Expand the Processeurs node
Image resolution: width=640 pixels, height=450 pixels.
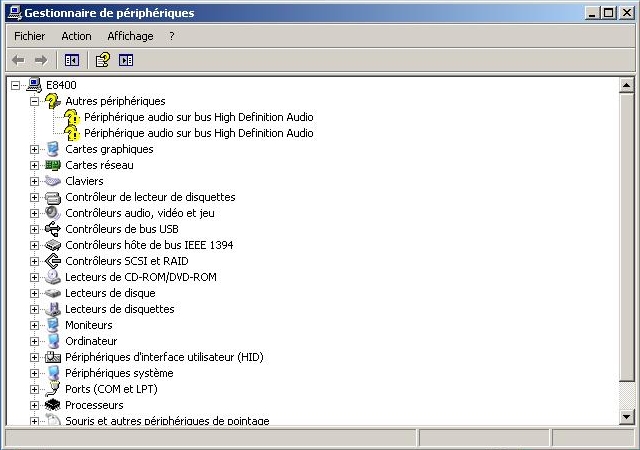(34, 405)
